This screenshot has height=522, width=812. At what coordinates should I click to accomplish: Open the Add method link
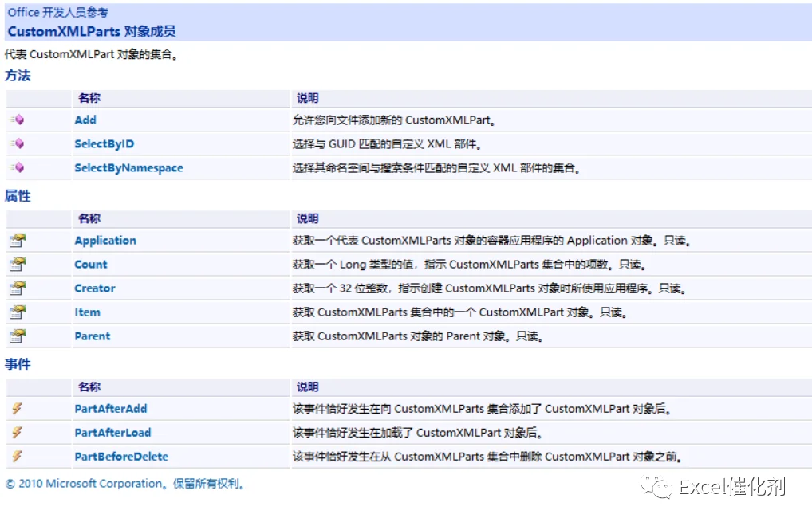tap(85, 120)
